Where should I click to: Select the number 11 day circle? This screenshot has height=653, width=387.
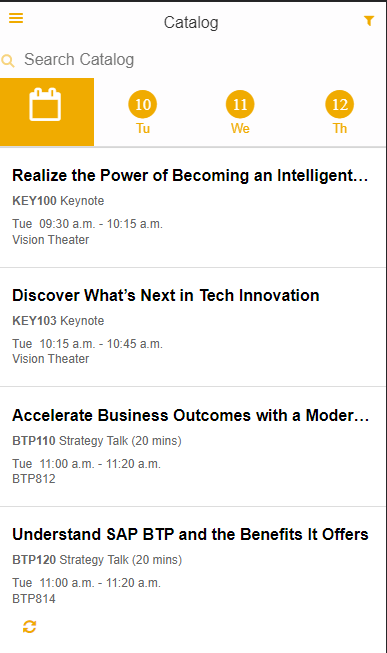tap(240, 104)
